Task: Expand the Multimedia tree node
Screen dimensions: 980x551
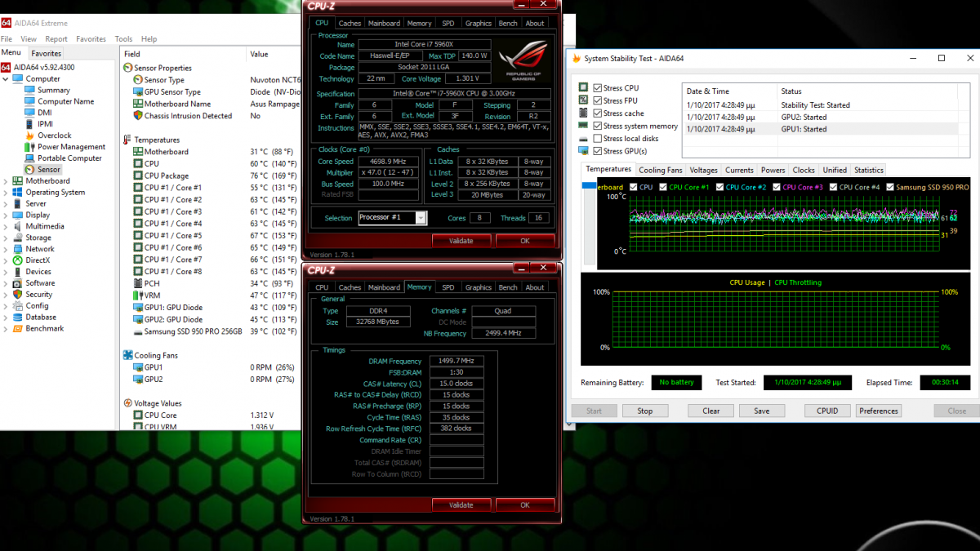Action: 7,226
